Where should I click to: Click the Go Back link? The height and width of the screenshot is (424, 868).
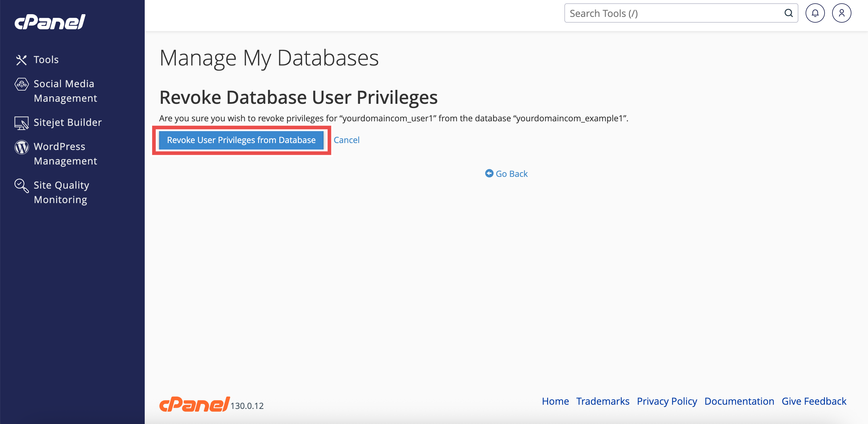[506, 174]
